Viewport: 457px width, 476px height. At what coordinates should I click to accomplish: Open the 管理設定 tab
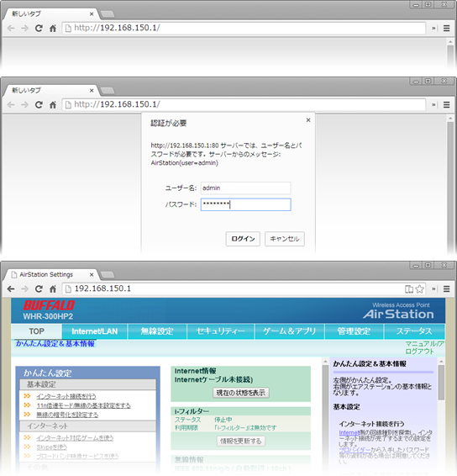click(x=354, y=331)
